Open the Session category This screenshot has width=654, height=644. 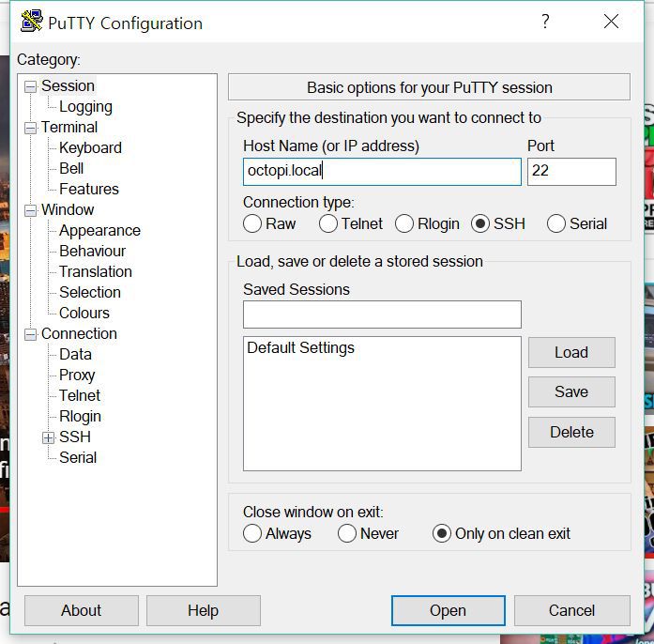(68, 85)
